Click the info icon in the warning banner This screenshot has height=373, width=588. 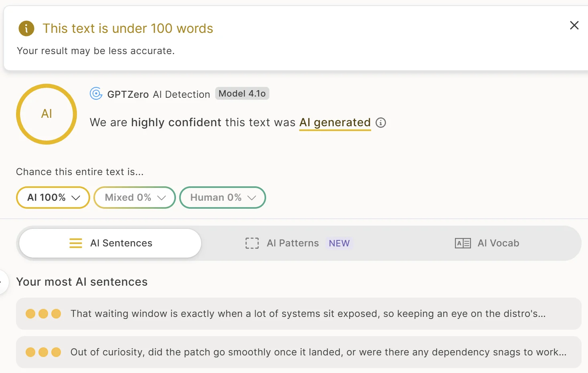26,28
